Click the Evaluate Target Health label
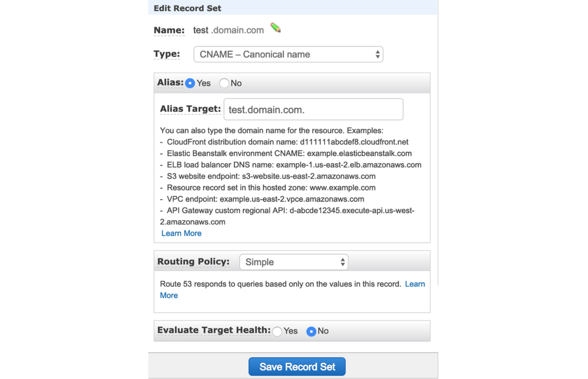 click(214, 330)
